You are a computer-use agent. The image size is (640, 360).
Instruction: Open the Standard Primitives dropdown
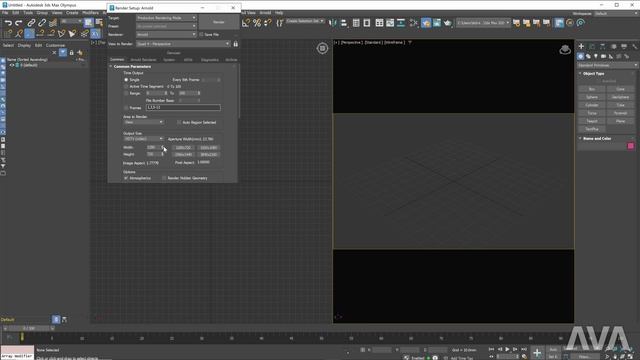[x=607, y=65]
